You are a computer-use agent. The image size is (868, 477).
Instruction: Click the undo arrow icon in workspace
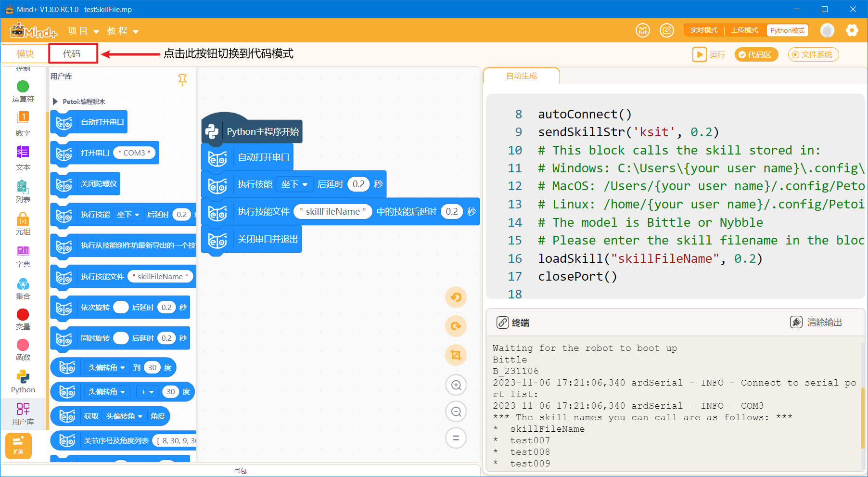click(x=456, y=297)
